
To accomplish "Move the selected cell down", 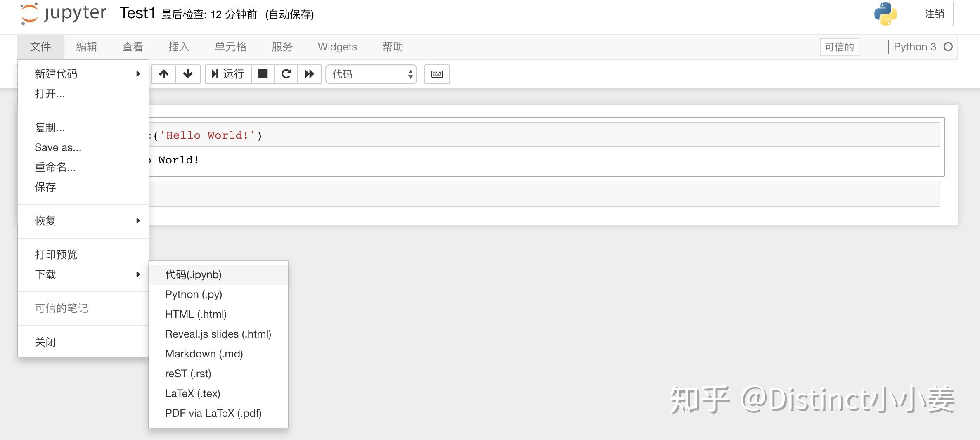I will tap(187, 74).
